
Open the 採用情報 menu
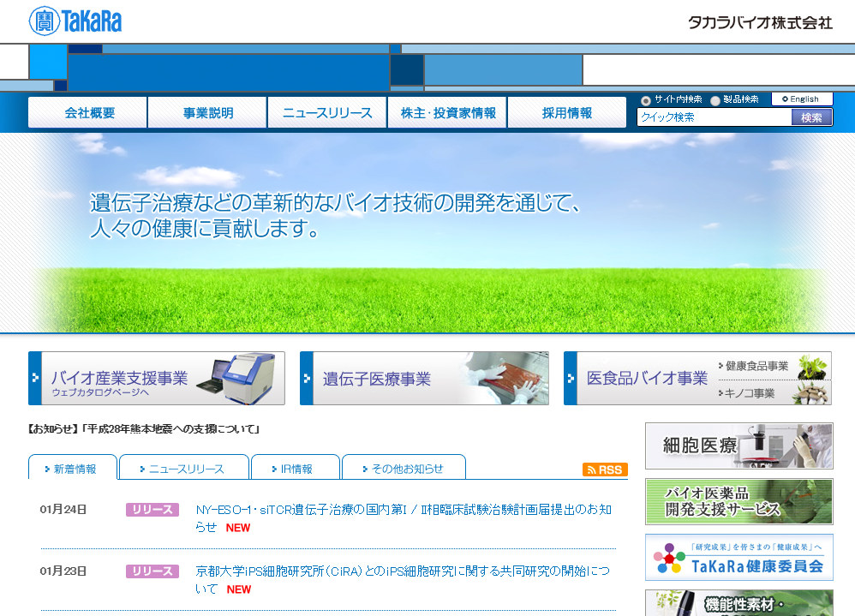567,112
